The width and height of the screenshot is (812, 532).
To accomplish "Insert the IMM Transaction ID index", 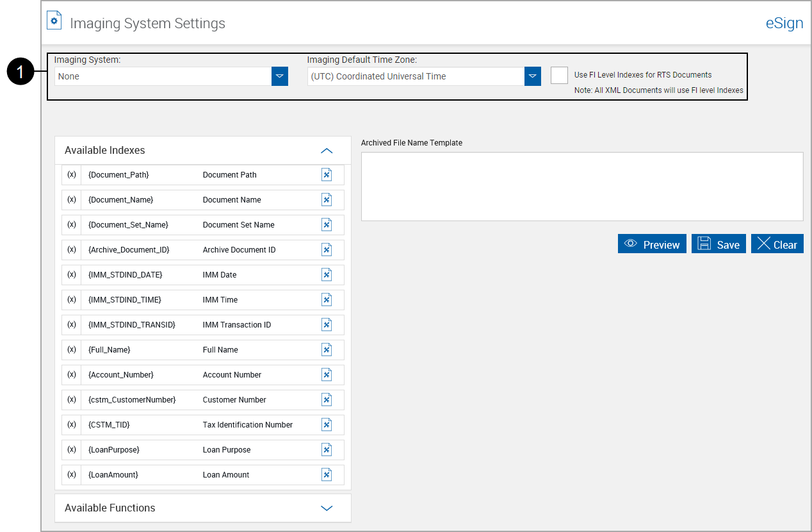I will (x=327, y=324).
